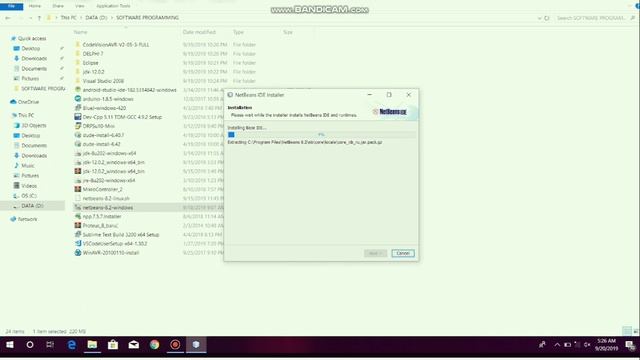The width and height of the screenshot is (640, 360).
Task: Select Network in navigation pane
Action: [x=27, y=220]
